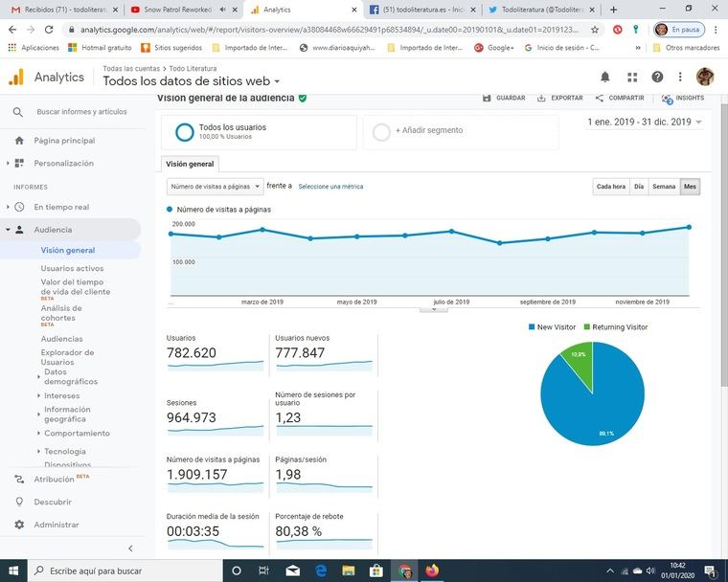Click 'Seleccione una métrica' link
Screen dimensions: 728x582
click(x=330, y=187)
